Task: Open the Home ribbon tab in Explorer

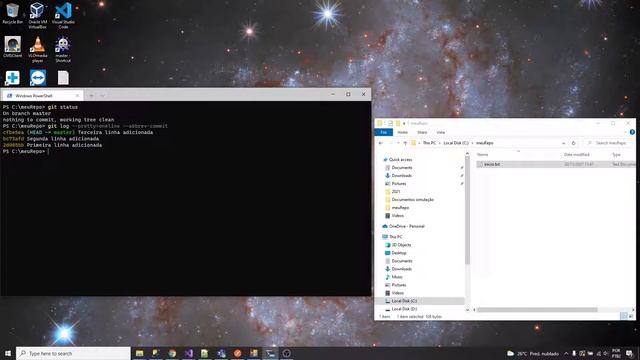Action: coord(402,132)
